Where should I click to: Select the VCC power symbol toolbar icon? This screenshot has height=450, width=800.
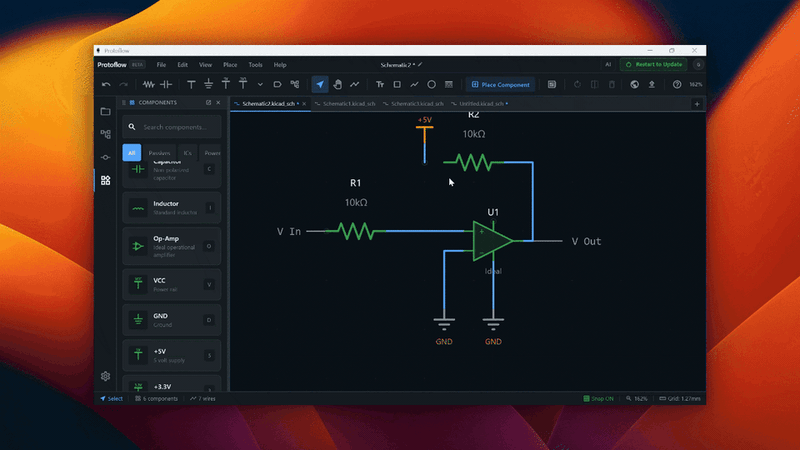coord(191,85)
